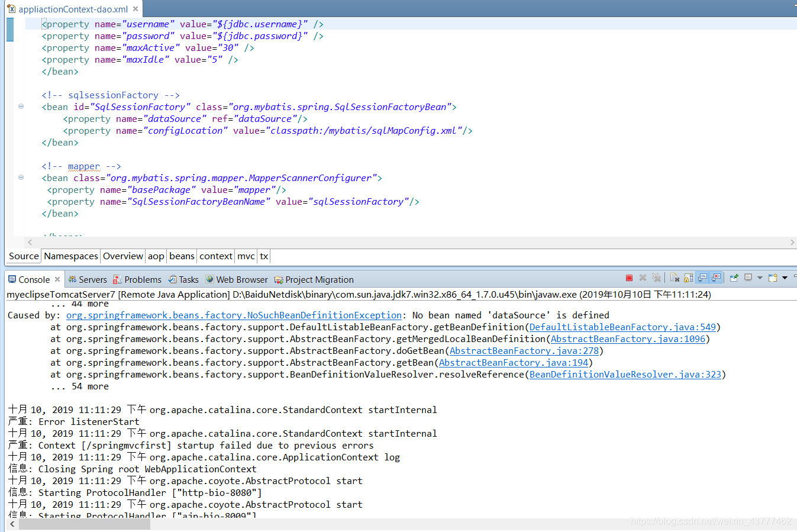Click the Tasks tab icon
Screen dimensions: 797x532
point(172,279)
